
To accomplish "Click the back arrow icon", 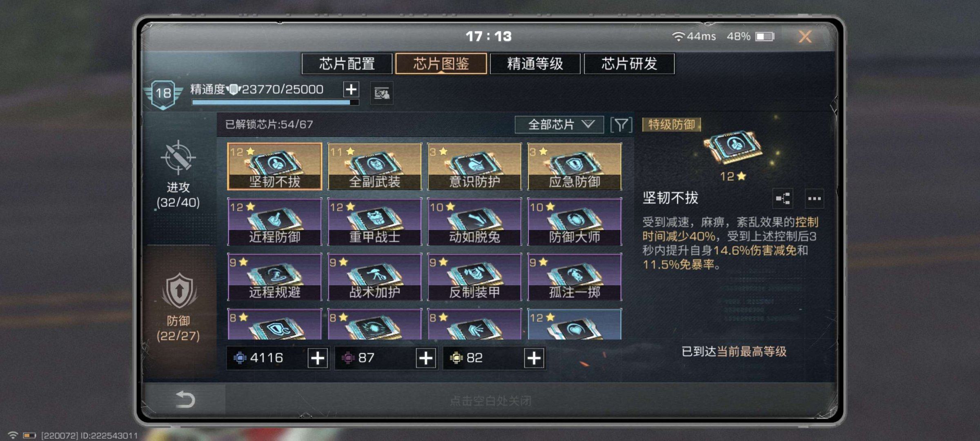I will pyautogui.click(x=185, y=399).
